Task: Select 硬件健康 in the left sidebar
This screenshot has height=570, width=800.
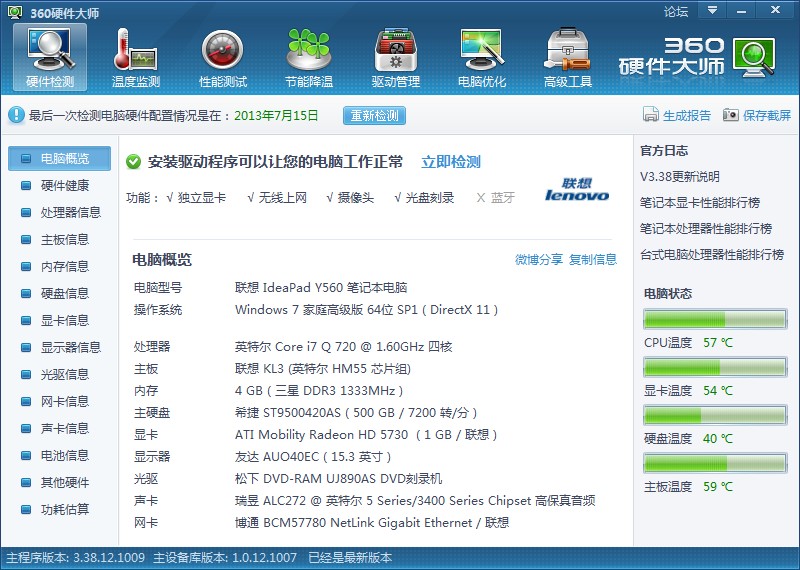Action: pos(64,185)
